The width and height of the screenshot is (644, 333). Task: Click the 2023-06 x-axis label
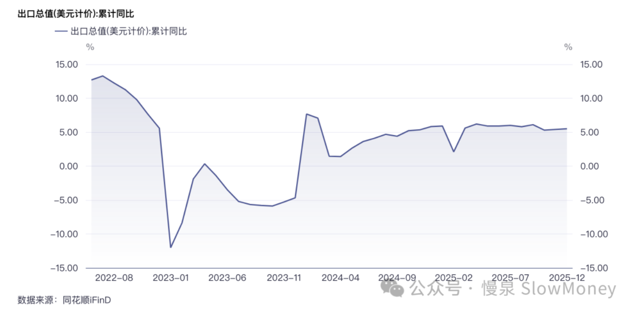click(x=227, y=278)
